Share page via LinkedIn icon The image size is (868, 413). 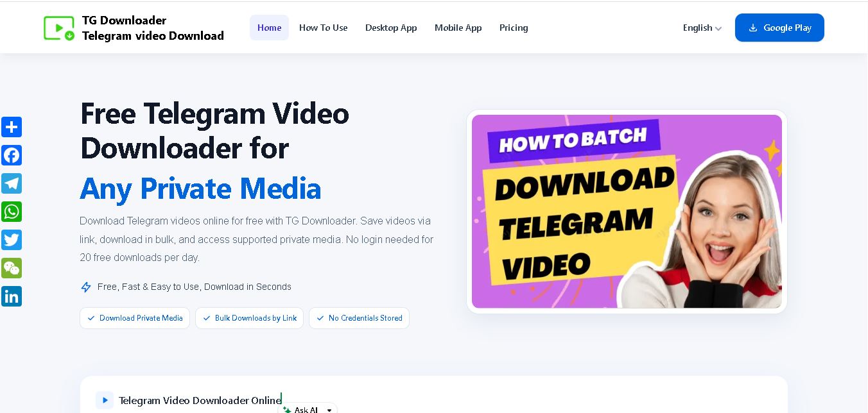(x=12, y=296)
